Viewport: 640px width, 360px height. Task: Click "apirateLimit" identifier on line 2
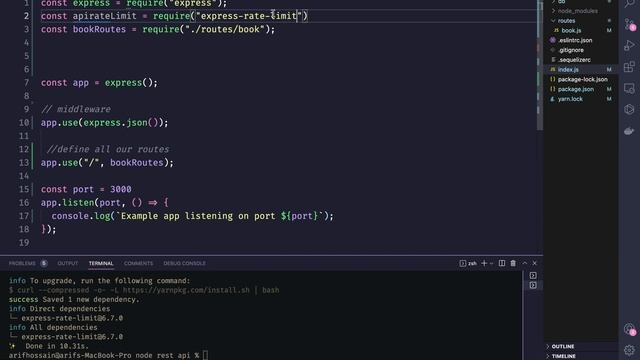pos(104,16)
